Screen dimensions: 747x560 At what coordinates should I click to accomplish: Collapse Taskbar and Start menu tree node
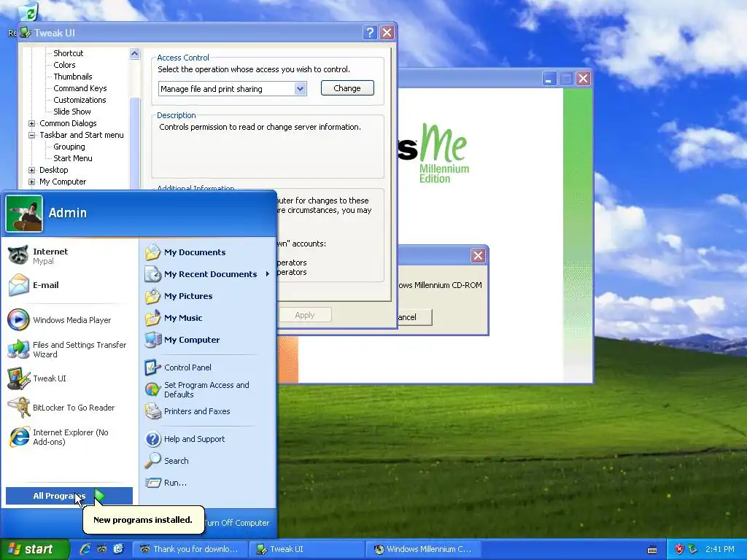[32, 135]
